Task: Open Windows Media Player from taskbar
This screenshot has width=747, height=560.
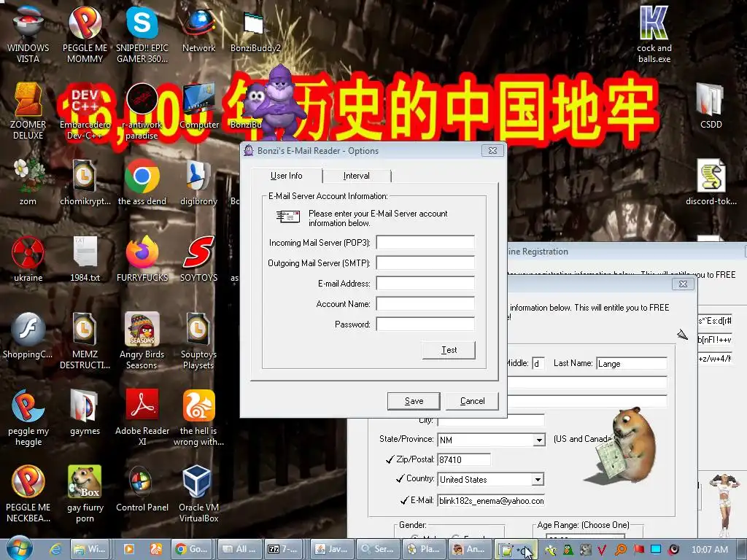Action: (x=128, y=549)
